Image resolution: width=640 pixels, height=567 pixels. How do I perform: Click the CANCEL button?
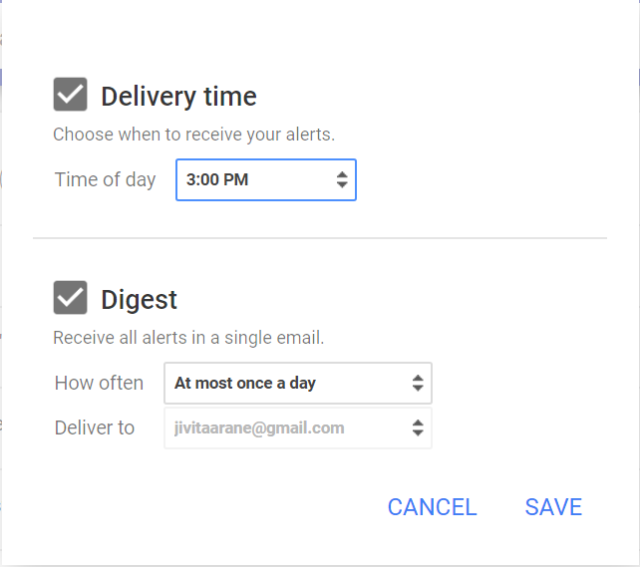click(x=432, y=507)
